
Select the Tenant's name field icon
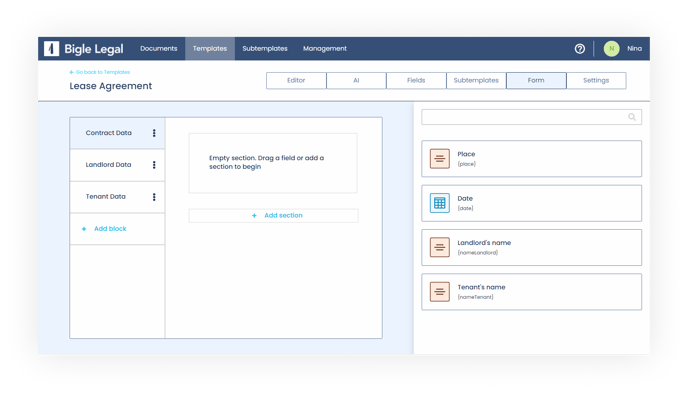coord(440,292)
